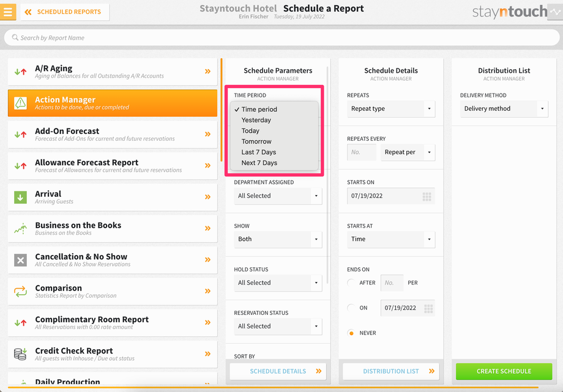Open Business on the Books double chevron
The image size is (563, 392).
[x=207, y=228]
